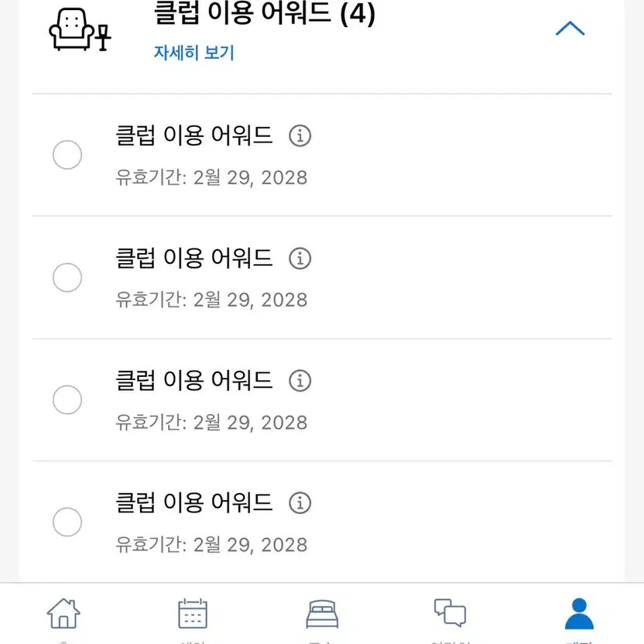Open the chat bubbles tab
Image resolution: width=644 pixels, height=644 pixels.
[x=450, y=614]
